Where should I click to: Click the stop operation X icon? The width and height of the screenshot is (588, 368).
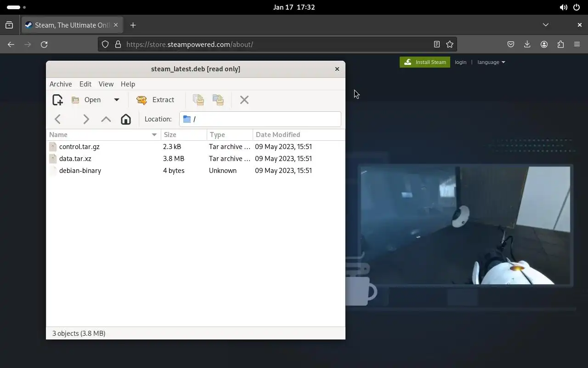[x=244, y=100]
